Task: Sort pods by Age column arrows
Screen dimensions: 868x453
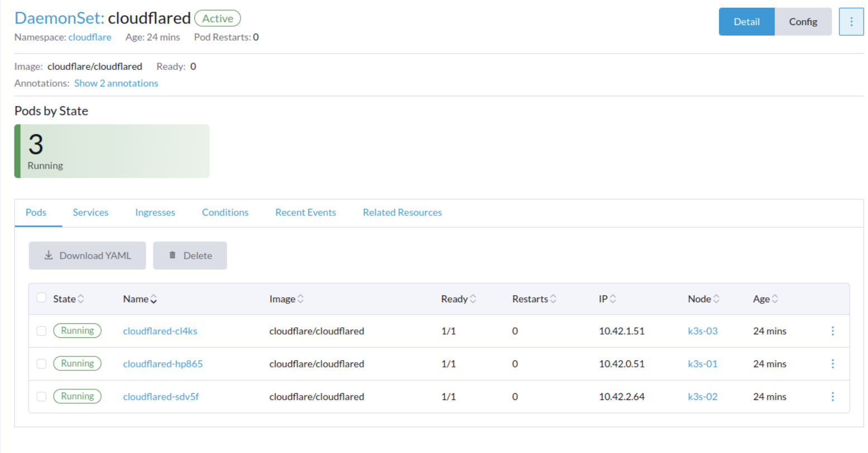Action: coord(775,299)
